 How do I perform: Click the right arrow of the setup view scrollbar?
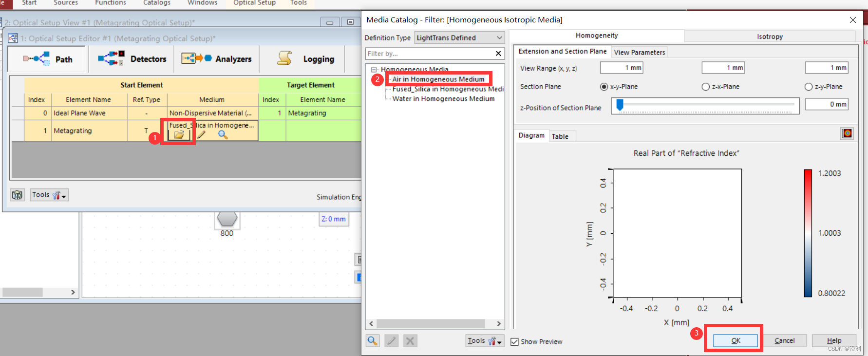click(73, 292)
